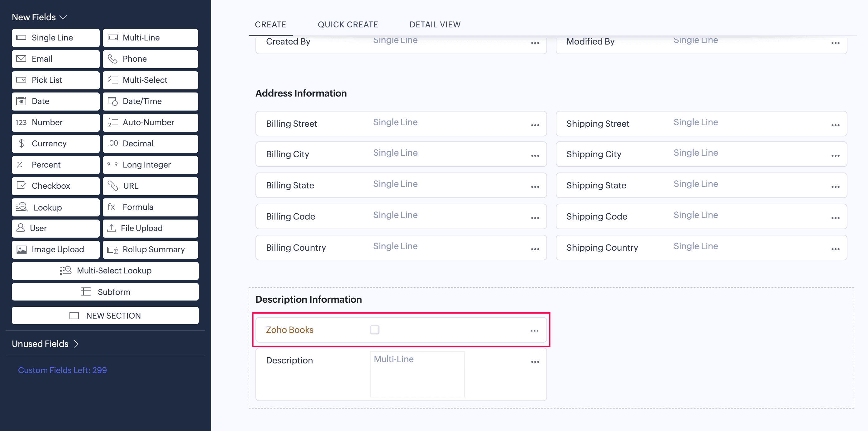Screen dimensions: 868x431
Task: Click the Custom Fields Left link
Action: pos(62,370)
